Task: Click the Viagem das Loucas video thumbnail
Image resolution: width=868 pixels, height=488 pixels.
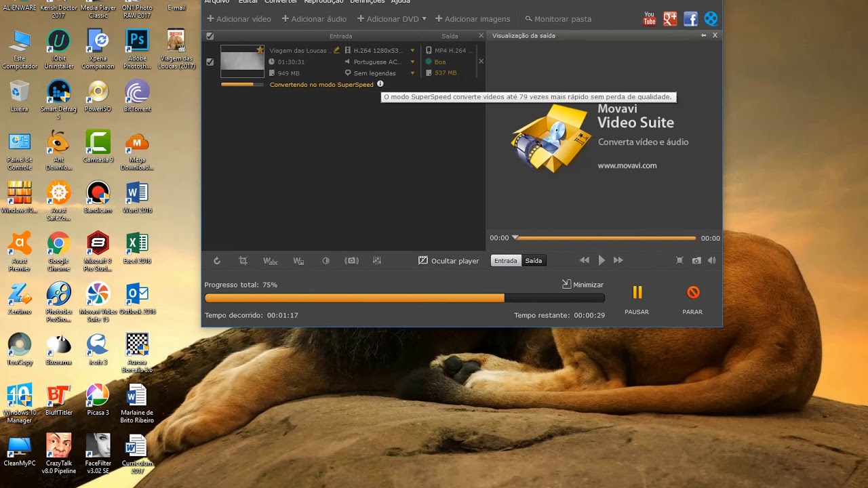Action: pyautogui.click(x=242, y=62)
